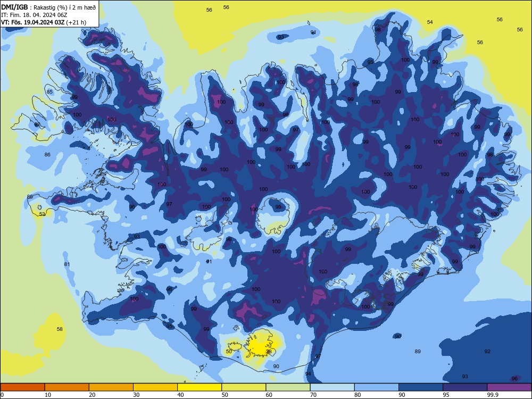Click the humidity value 94 near the south coast
Viewport: 532px width, 399px height.
[308, 373]
